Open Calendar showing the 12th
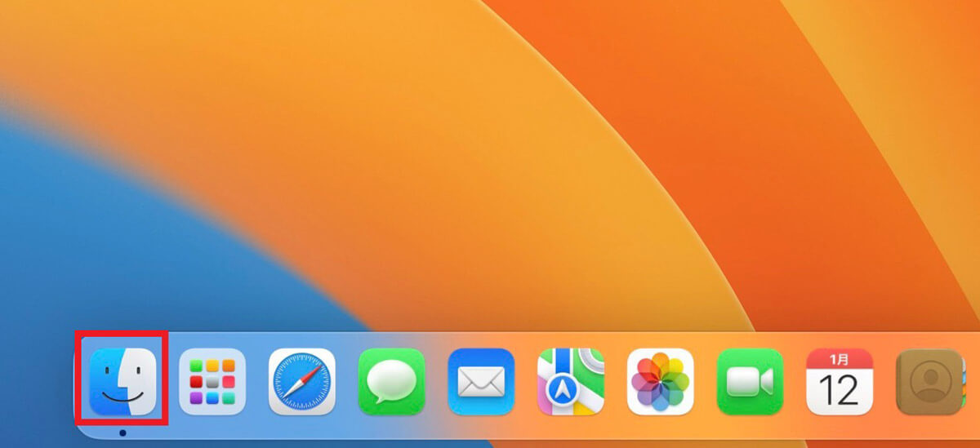This screenshot has height=448, width=980. pos(840,382)
